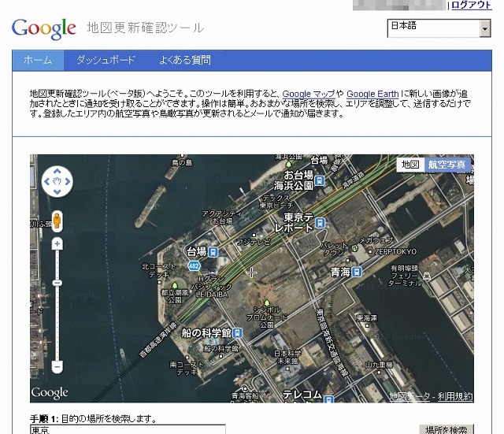
Task: Click the アクアシティお台場 map label
Action: [222, 217]
